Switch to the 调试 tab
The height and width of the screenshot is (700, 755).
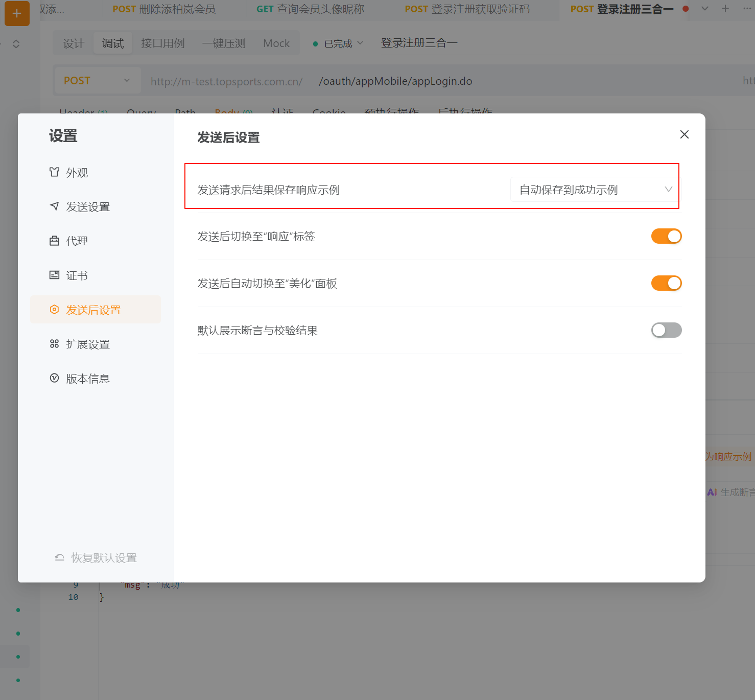[x=113, y=43]
